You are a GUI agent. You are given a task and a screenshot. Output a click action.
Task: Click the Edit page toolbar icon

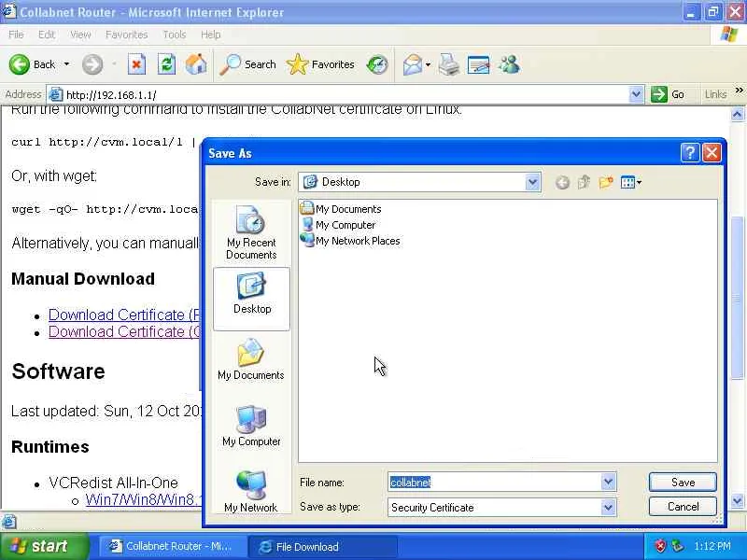[x=479, y=64]
